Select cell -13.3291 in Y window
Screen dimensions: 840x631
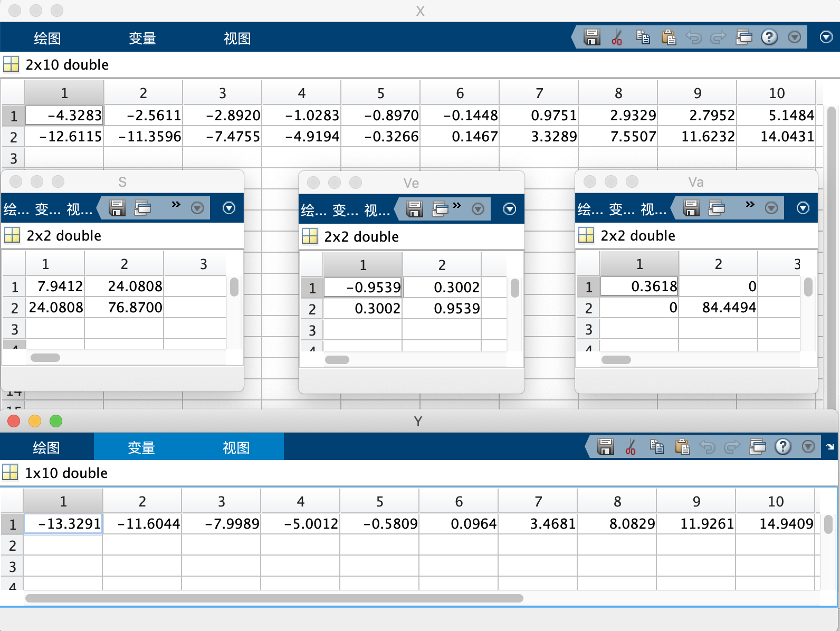coord(63,524)
